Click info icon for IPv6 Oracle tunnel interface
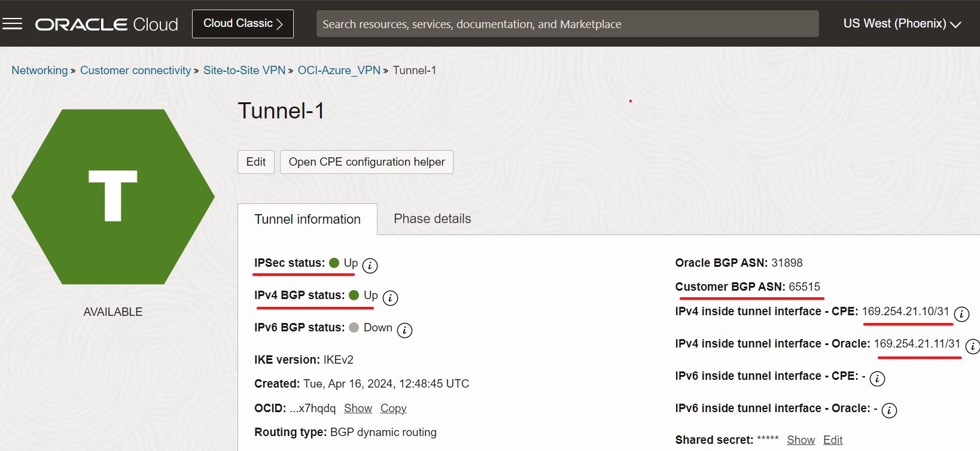This screenshot has height=451, width=980. point(890,411)
